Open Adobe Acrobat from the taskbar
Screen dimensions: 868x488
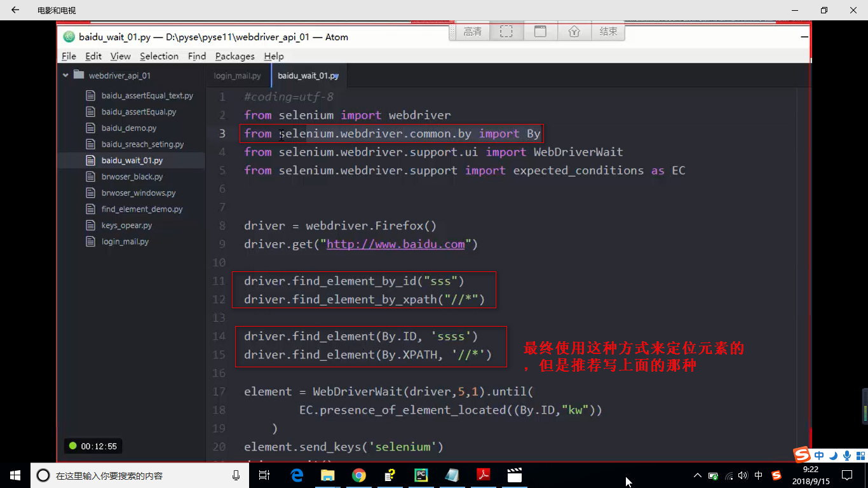coord(484,475)
